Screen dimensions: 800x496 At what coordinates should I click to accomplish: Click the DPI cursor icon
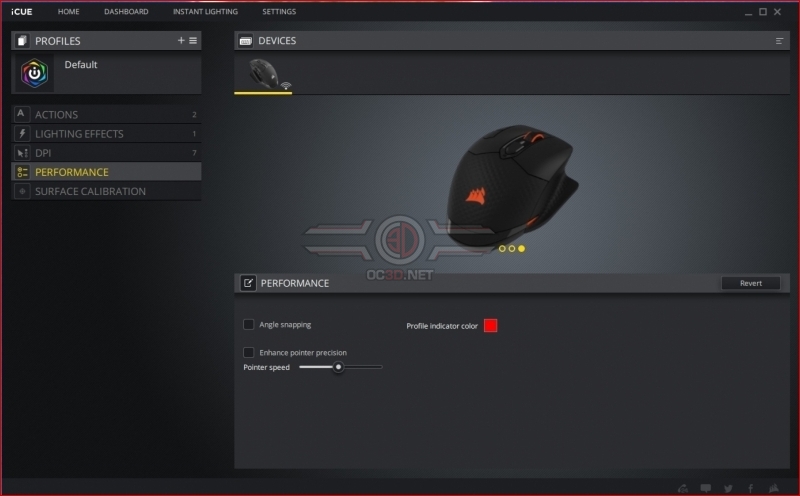tap(22, 153)
